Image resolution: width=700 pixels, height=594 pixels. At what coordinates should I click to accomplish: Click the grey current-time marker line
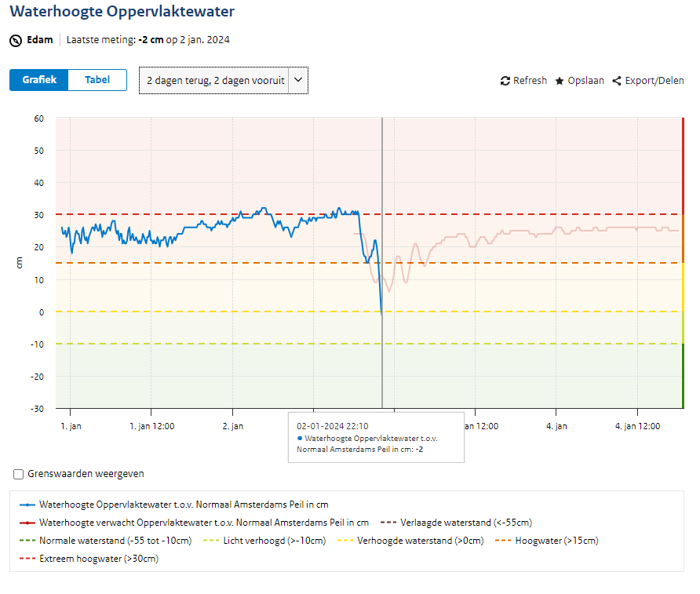[x=382, y=263]
